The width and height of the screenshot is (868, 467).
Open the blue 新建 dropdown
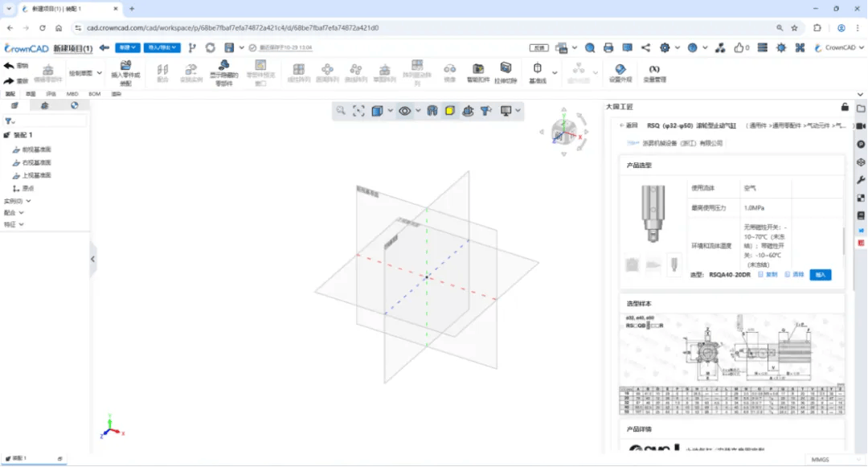[128, 48]
